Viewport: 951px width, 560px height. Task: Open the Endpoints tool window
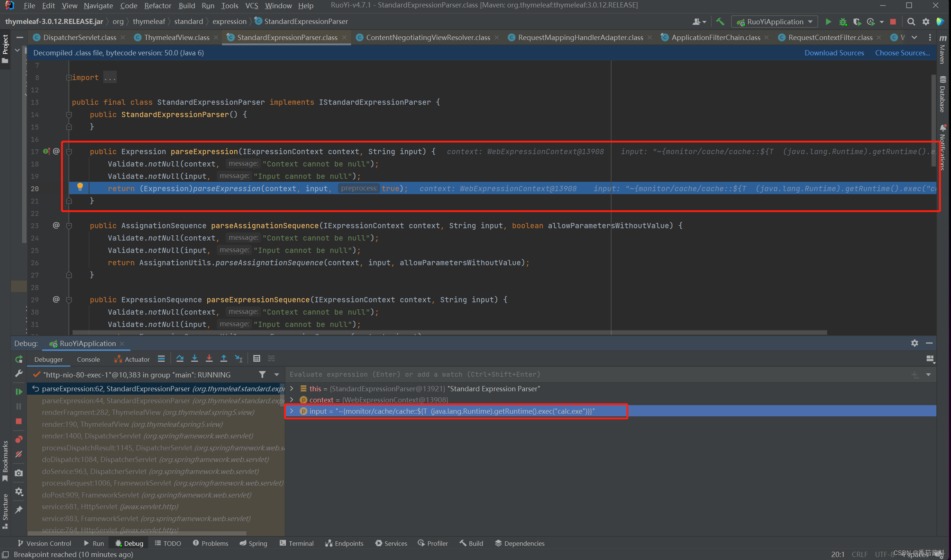tap(344, 544)
